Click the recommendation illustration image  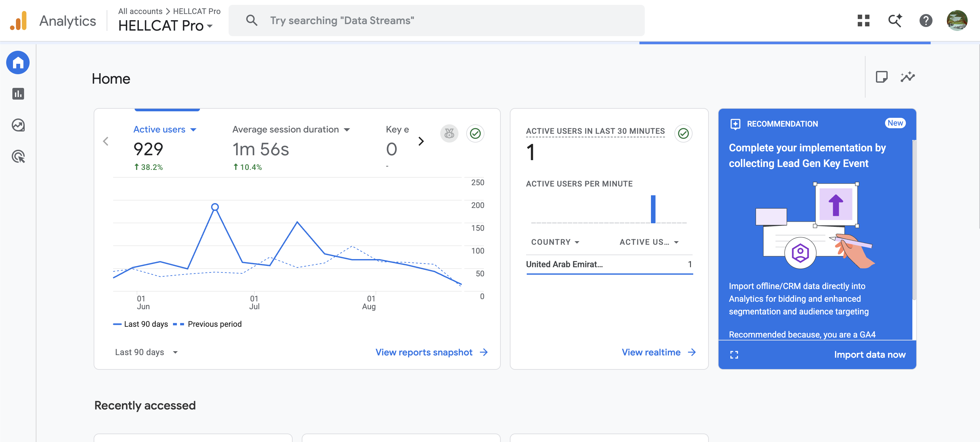(x=815, y=225)
